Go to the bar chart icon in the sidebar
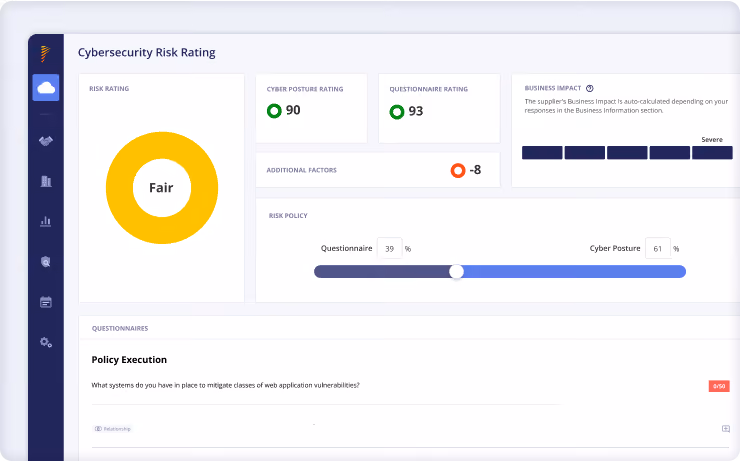The height and width of the screenshot is (461, 740). point(46,221)
